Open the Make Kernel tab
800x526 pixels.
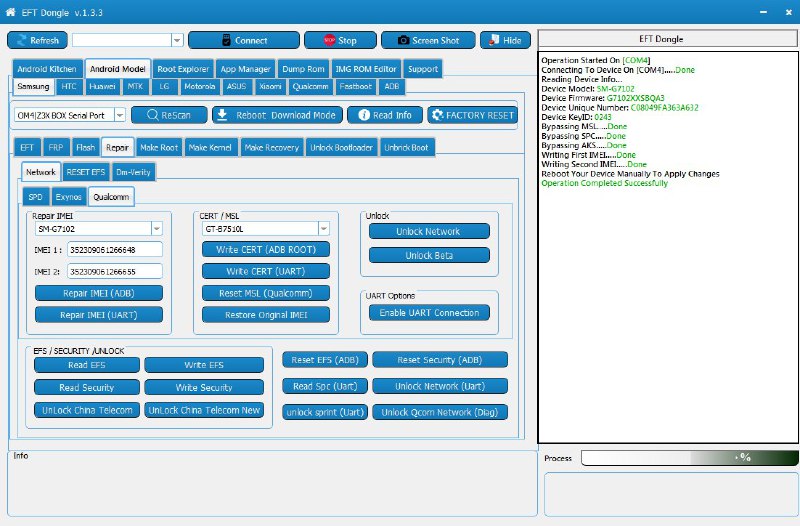[x=210, y=147]
